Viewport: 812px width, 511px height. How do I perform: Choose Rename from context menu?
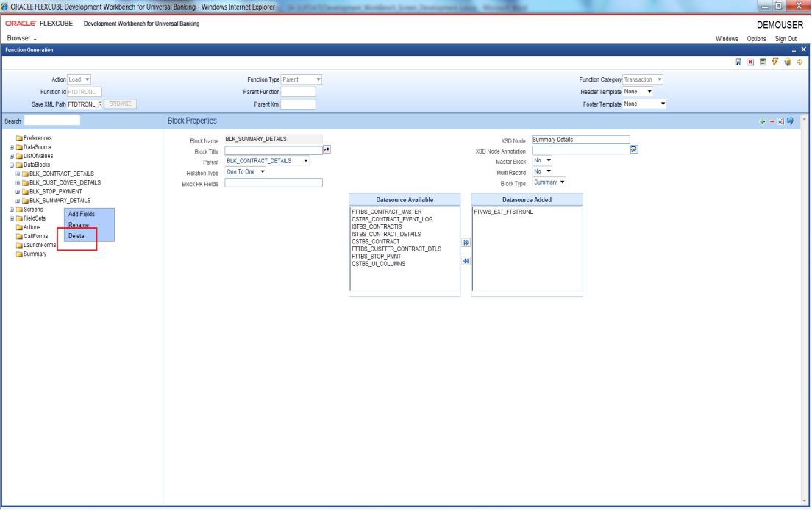pos(79,225)
